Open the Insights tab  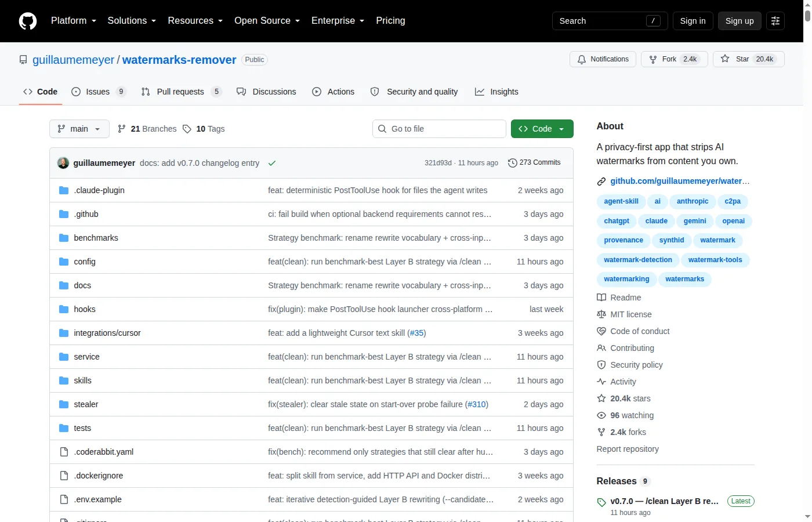tap(497, 92)
